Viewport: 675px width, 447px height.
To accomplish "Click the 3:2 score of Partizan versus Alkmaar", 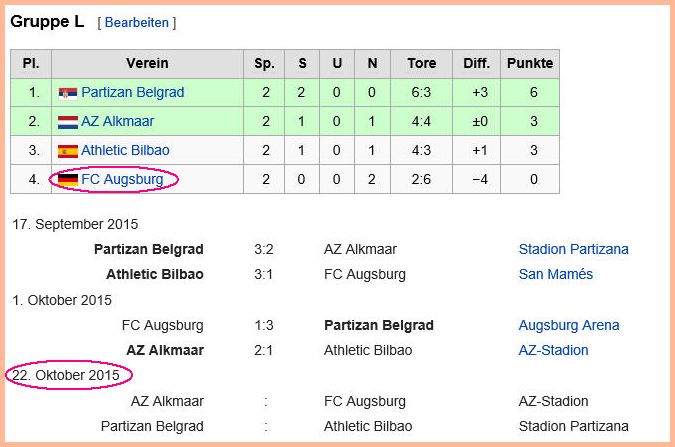I will (263, 249).
